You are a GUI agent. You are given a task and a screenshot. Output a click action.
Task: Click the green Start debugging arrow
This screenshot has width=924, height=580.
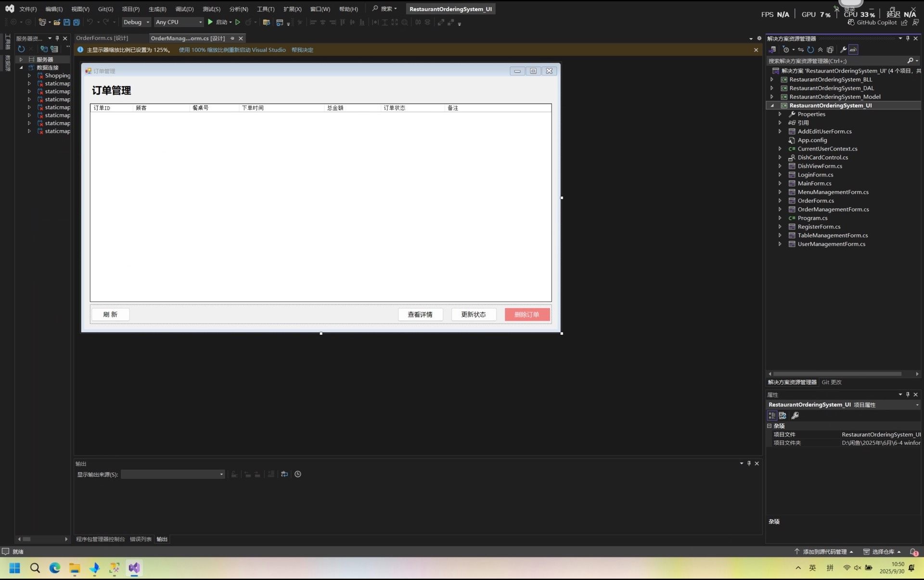point(210,22)
